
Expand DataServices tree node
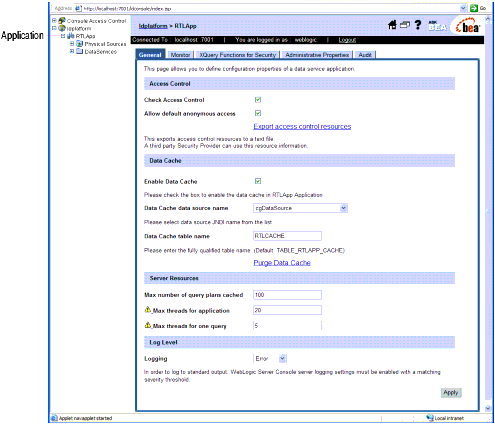click(72, 51)
